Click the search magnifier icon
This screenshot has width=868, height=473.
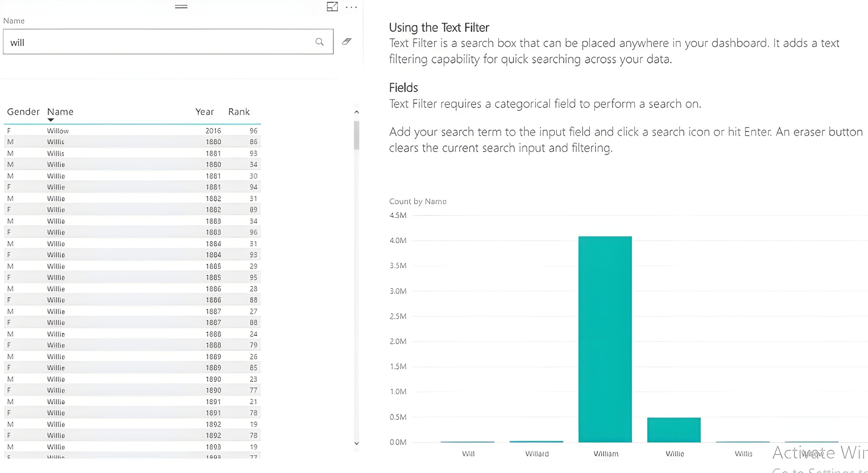pos(319,42)
